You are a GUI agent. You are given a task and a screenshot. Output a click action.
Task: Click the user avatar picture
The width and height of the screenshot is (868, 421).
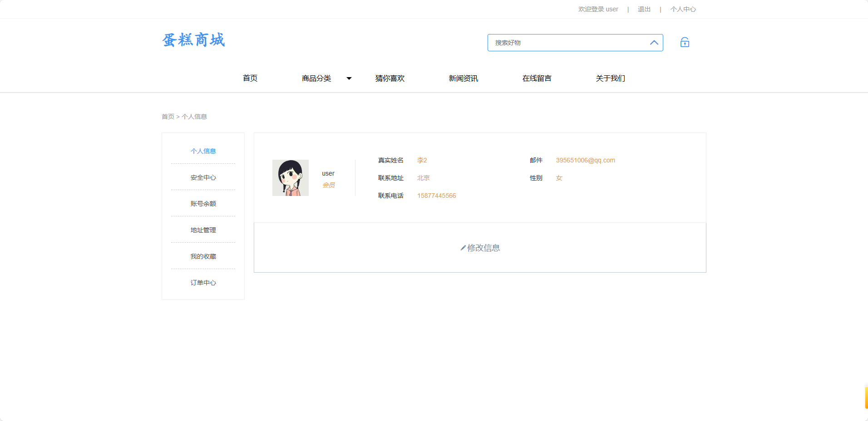pyautogui.click(x=290, y=177)
